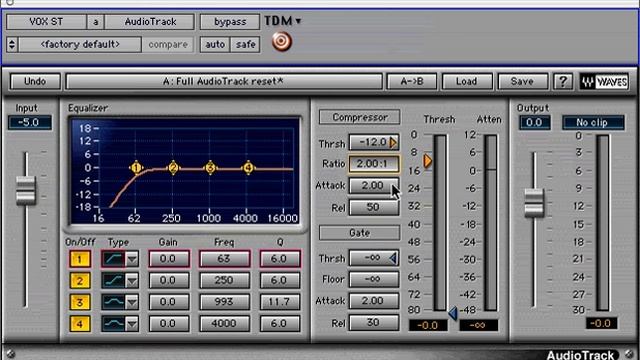640x360 pixels.
Task: Click the preset up/down stepper arrows
Action: point(12,44)
